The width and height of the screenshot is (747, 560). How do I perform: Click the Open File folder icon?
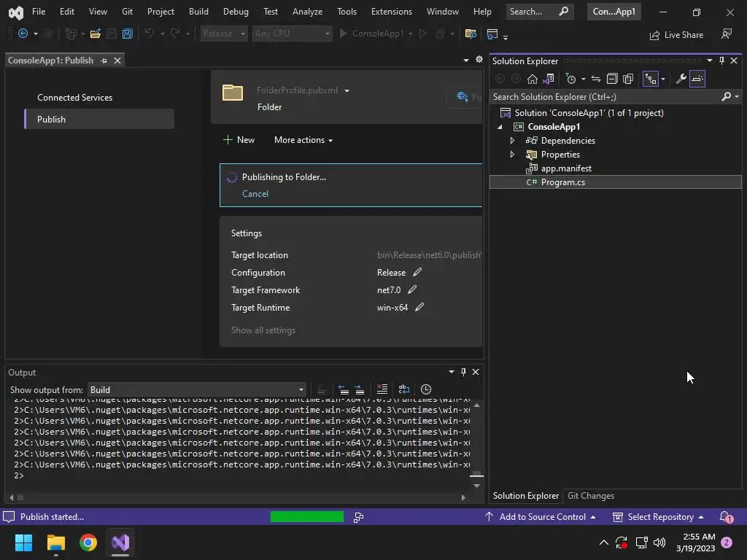click(96, 34)
